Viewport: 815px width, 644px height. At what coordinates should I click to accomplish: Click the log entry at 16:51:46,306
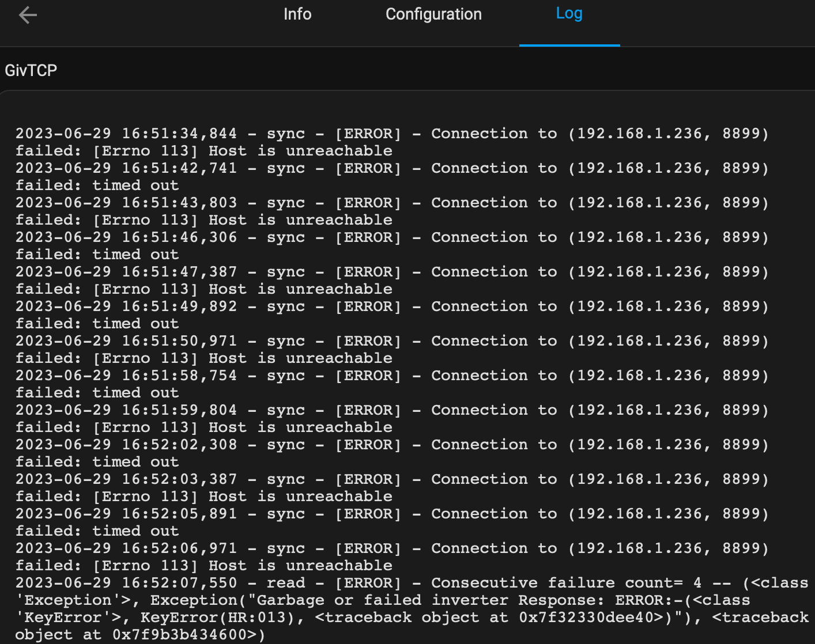pyautogui.click(x=392, y=246)
